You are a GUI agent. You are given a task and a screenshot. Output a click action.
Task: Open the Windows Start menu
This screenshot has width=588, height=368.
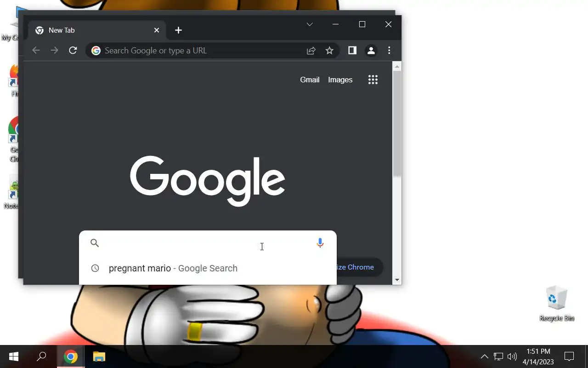(13, 356)
